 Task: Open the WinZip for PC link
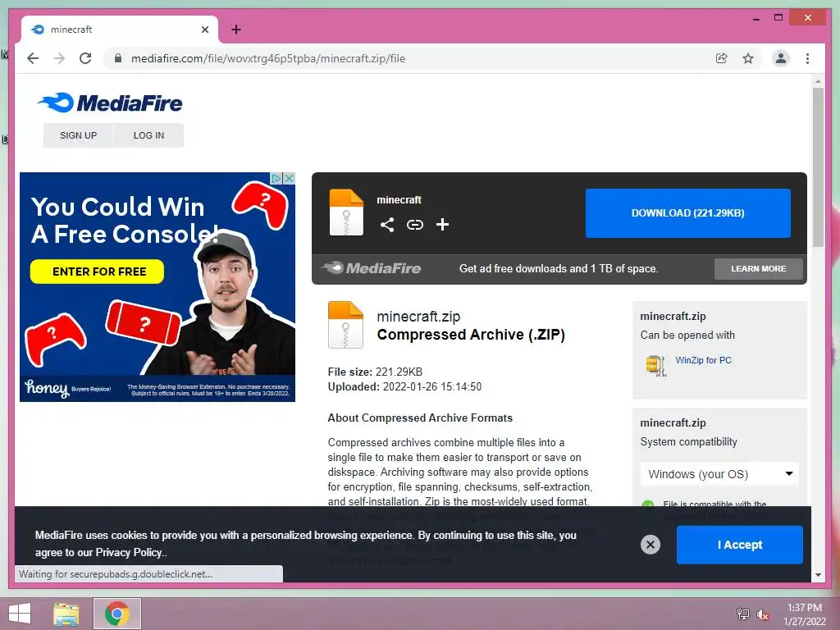pos(703,360)
